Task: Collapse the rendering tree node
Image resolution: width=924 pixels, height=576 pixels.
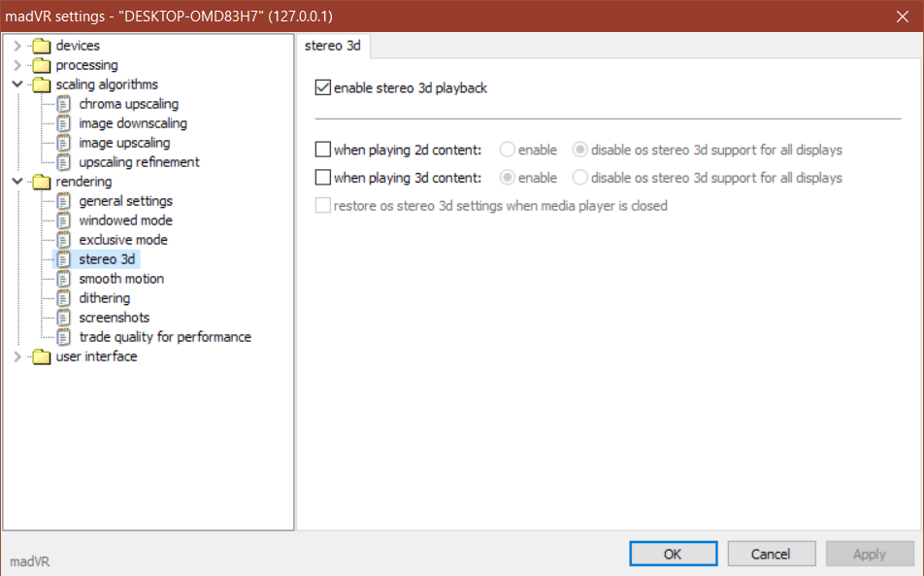Action: pos(17,182)
